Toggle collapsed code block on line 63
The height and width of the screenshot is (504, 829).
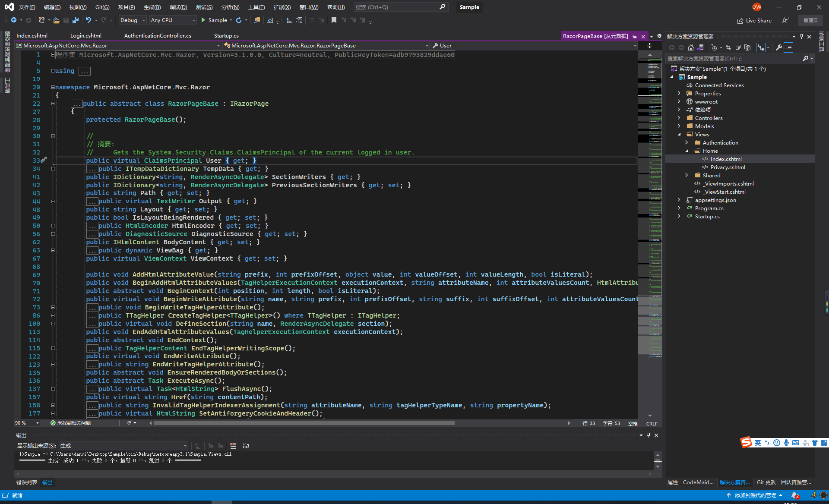click(x=52, y=250)
